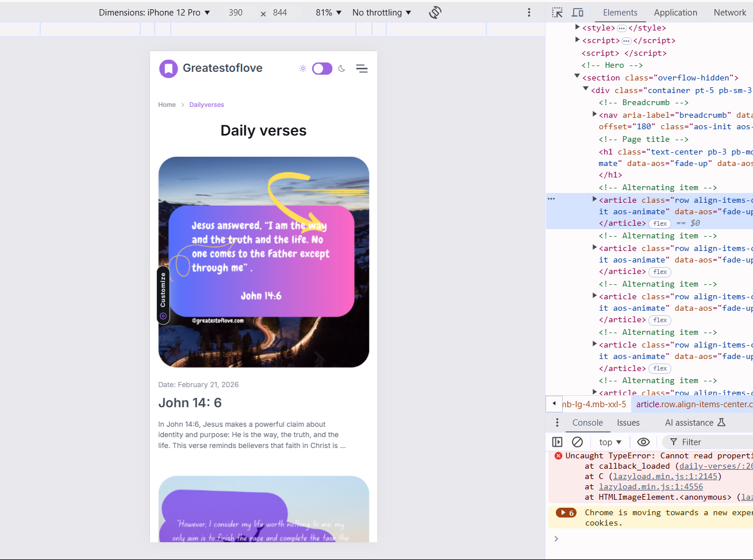Click the height field showing 844
Screen dimensions: 753x560
tap(280, 13)
